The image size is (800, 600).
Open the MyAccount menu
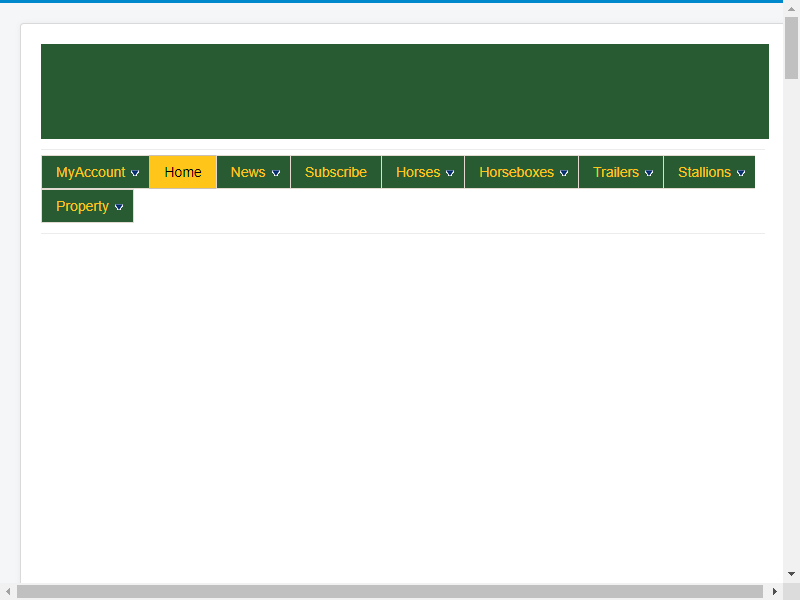[95, 172]
